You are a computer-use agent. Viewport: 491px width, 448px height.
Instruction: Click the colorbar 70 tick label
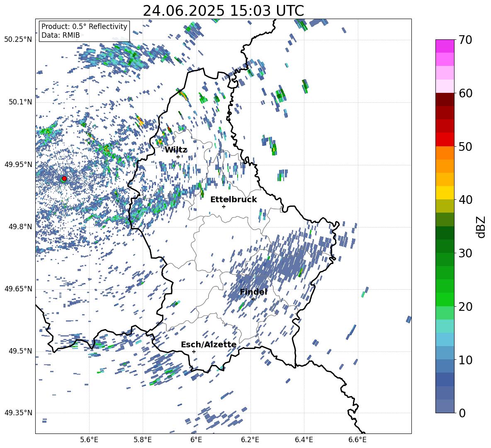(x=465, y=40)
